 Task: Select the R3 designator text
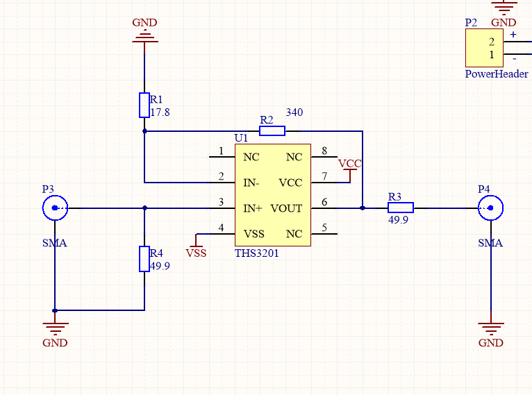point(394,196)
